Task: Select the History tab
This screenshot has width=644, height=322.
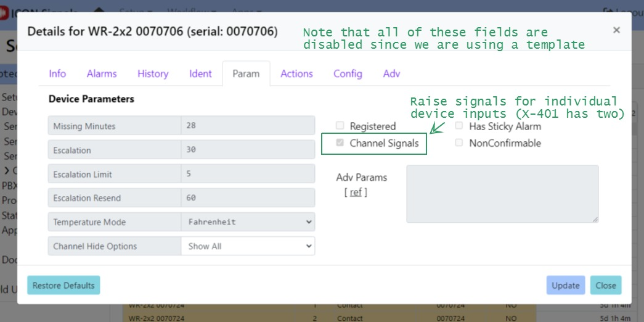Action: pos(153,73)
